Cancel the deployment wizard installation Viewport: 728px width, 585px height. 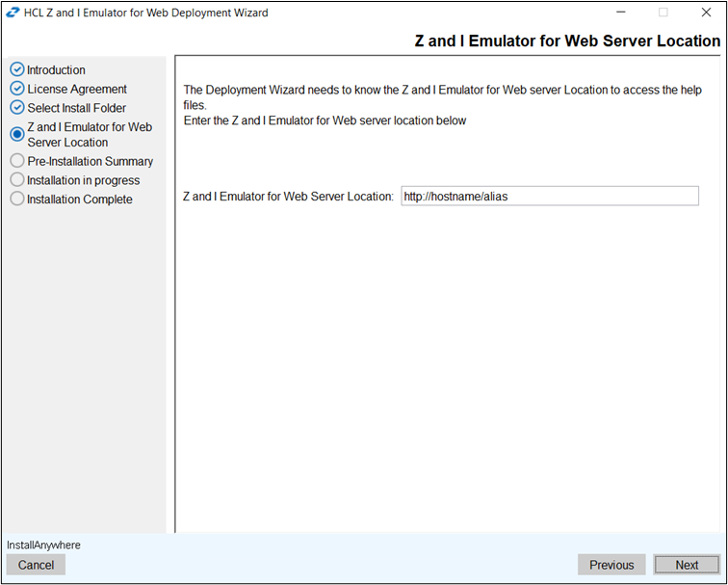pos(36,565)
